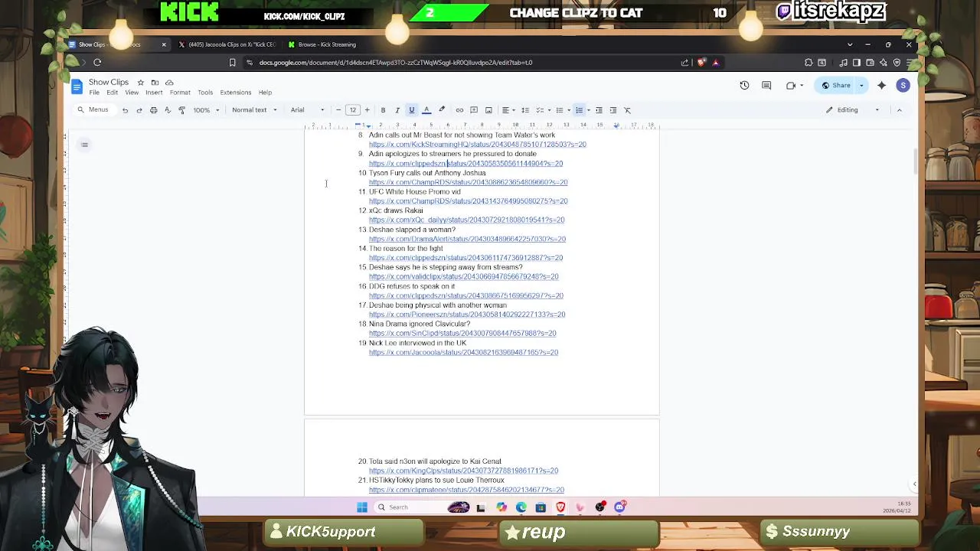
Task: Bookmark this page in the address bar
Action: coord(232,63)
